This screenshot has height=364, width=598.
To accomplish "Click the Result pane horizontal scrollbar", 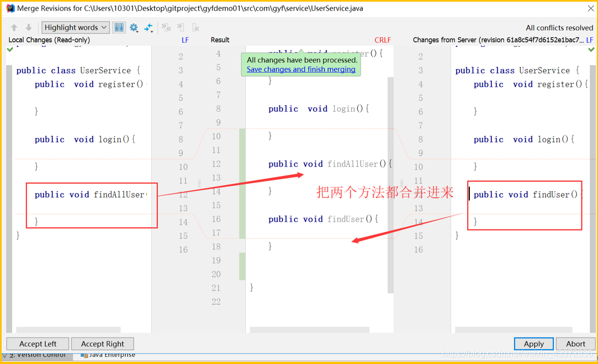I will [x=309, y=330].
